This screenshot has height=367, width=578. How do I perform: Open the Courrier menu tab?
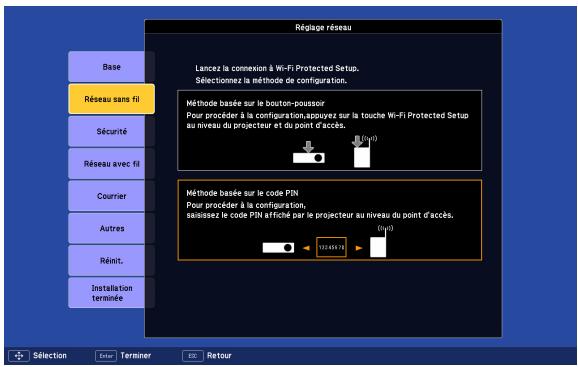click(x=111, y=196)
